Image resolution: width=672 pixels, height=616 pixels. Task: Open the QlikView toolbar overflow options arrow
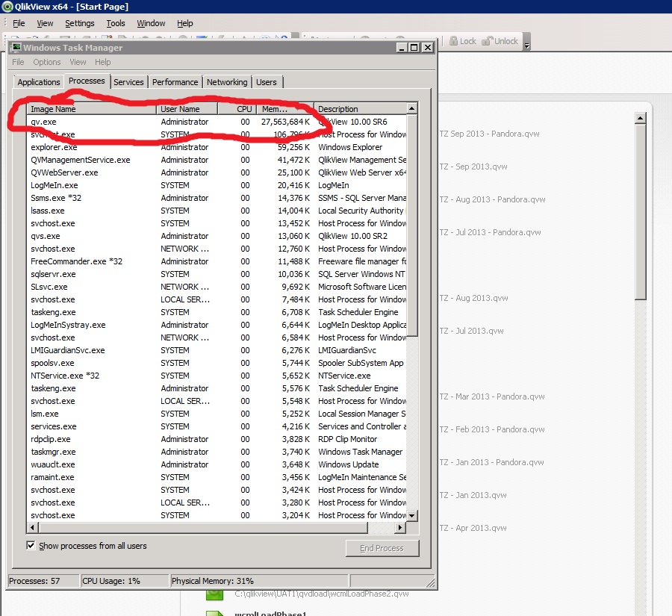(527, 42)
